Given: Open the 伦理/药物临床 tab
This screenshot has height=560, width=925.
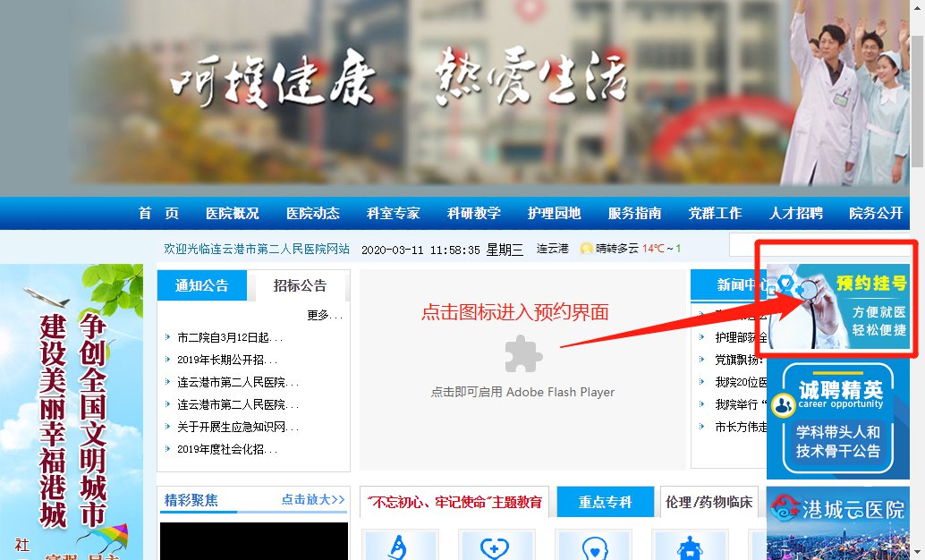Looking at the screenshot, I should point(709,502).
